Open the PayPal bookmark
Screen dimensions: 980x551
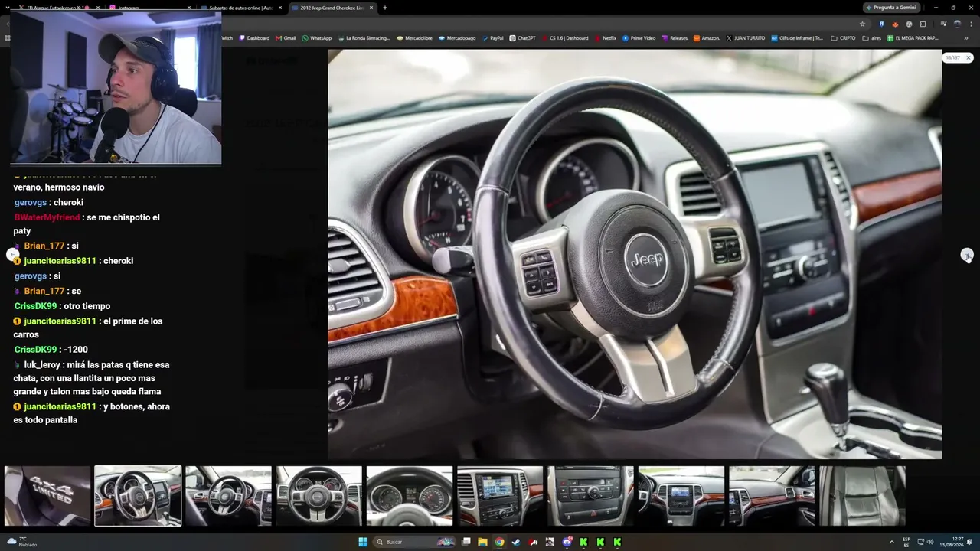click(492, 38)
